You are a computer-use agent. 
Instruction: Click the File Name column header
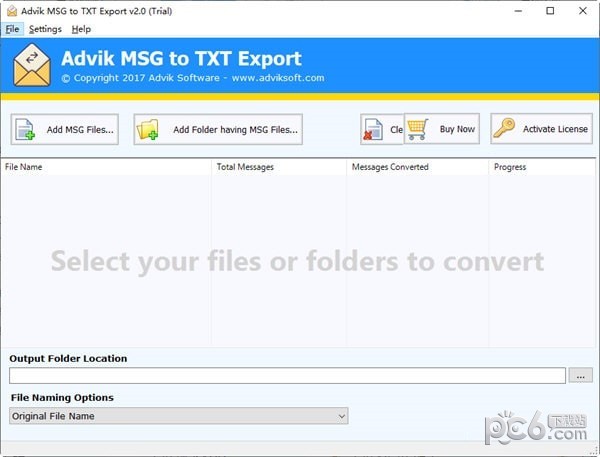click(106, 167)
